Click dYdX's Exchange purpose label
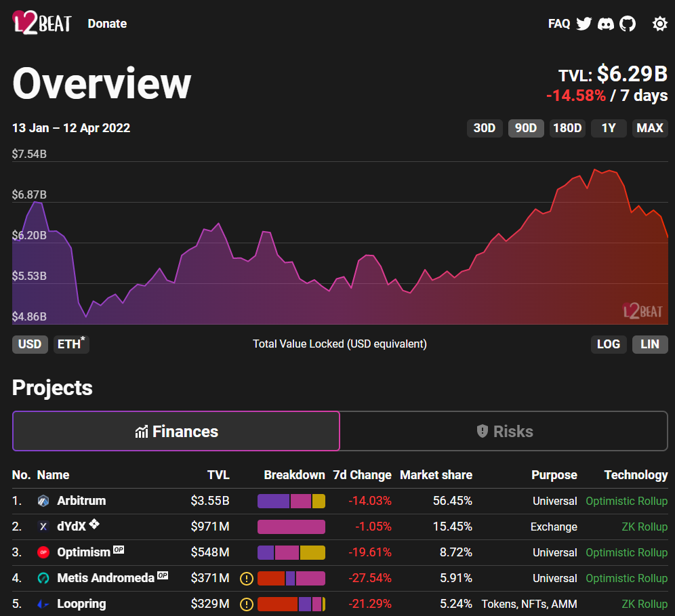This screenshot has width=675, height=616. click(554, 527)
